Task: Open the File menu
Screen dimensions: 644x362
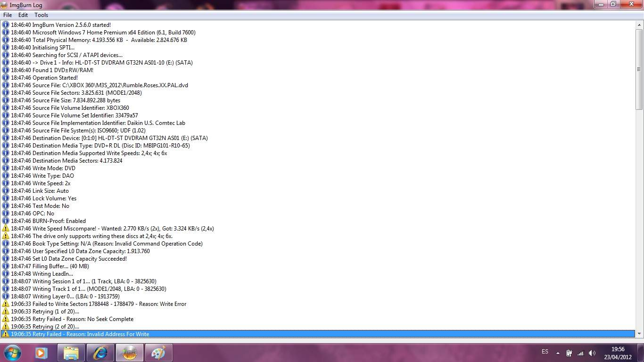Action: pyautogui.click(x=8, y=15)
